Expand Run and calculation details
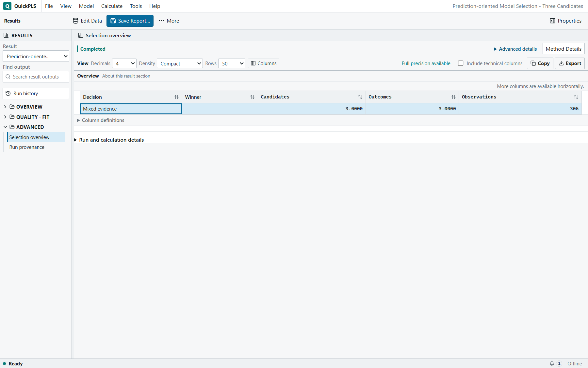This screenshot has width=588, height=368. [x=109, y=140]
